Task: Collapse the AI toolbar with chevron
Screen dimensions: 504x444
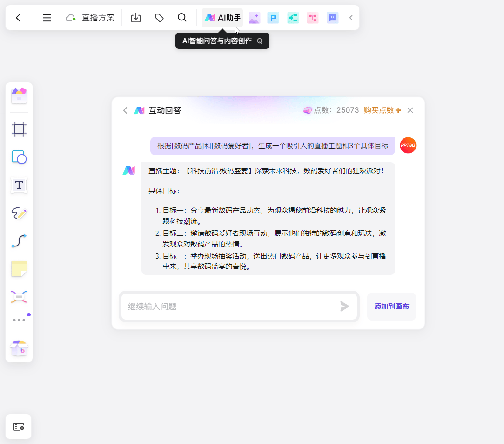Action: [351, 18]
